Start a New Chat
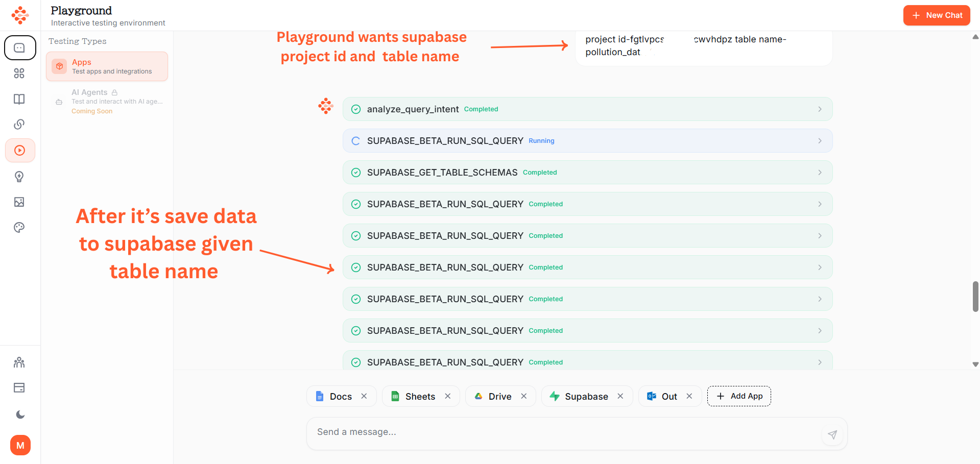Viewport: 980px width, 464px height. [937, 15]
